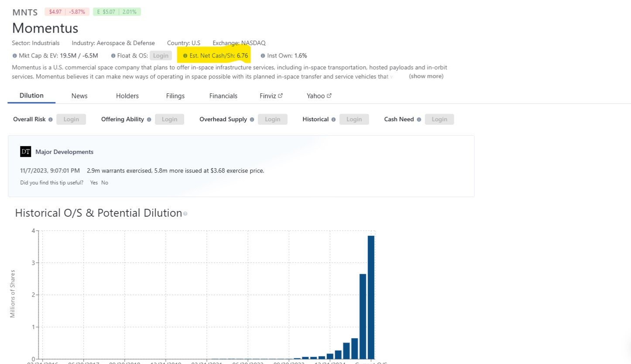Click the MNTS ticker symbol
Image resolution: width=631 pixels, height=364 pixels.
[25, 12]
